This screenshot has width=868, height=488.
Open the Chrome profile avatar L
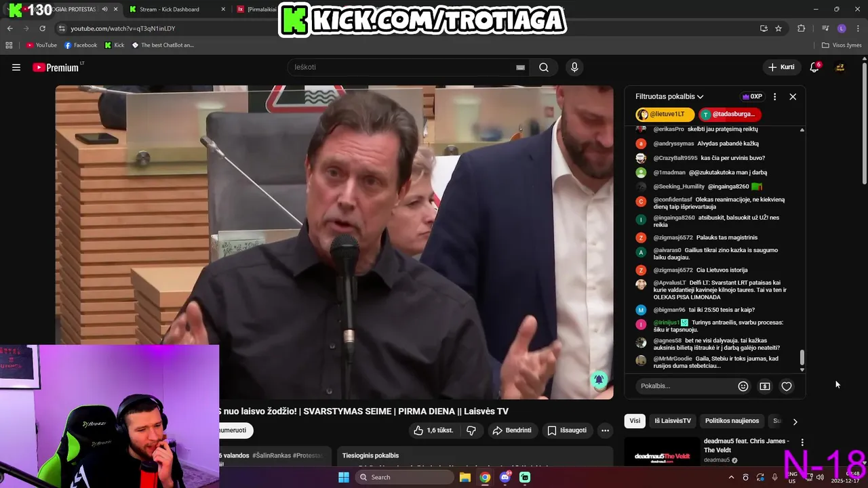tap(842, 28)
